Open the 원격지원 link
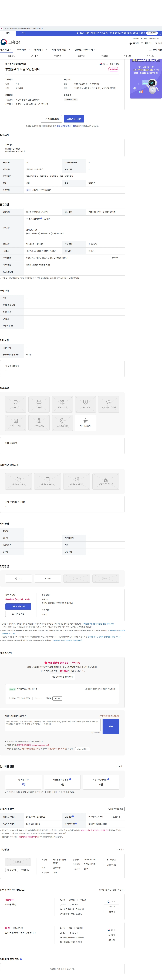The image size is (162, 980). [144, 38]
